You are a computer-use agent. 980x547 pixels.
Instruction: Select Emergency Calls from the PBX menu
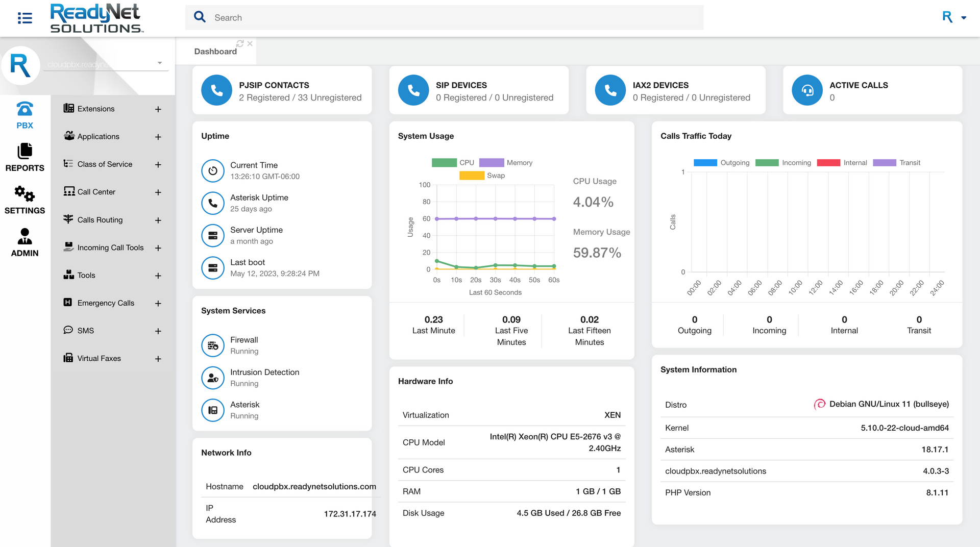[106, 303]
